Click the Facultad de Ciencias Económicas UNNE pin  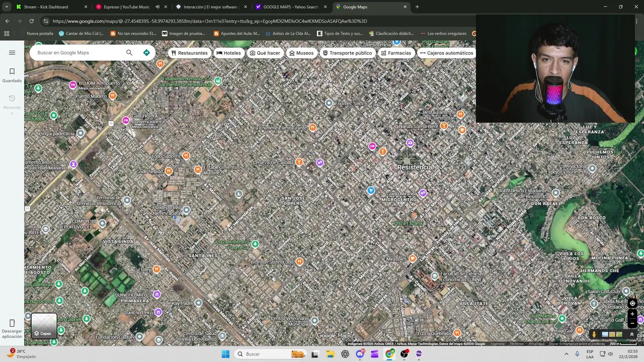[x=435, y=276]
